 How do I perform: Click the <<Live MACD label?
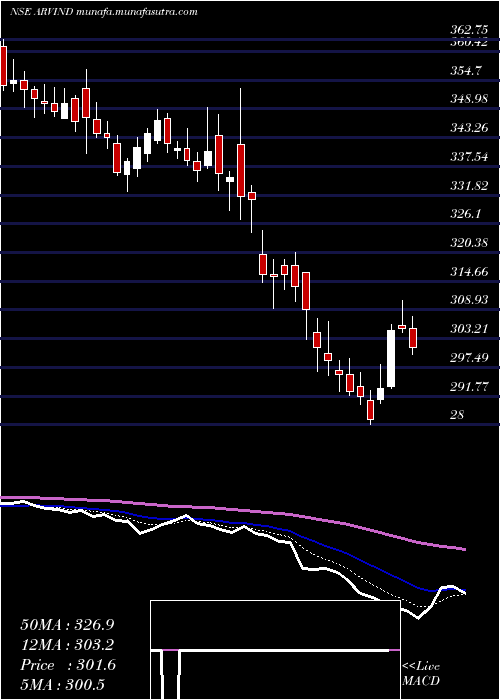[421, 674]
